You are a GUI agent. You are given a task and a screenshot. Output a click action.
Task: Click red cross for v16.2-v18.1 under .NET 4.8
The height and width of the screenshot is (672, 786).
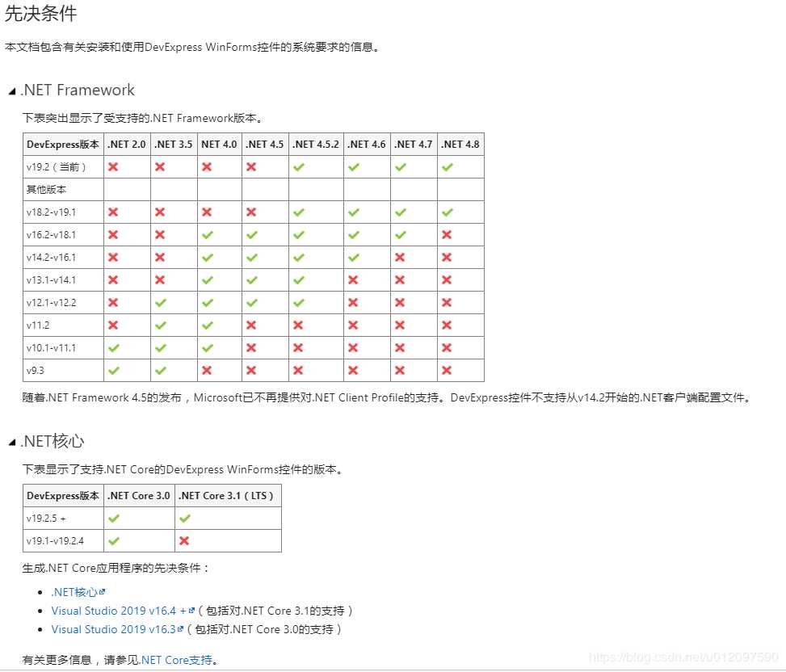448,234
